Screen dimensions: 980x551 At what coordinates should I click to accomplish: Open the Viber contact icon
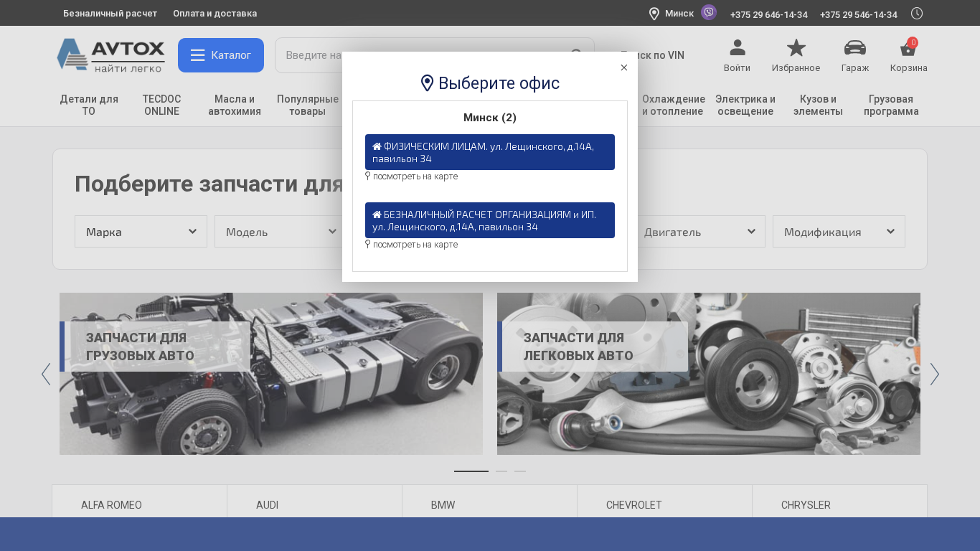pos(709,13)
